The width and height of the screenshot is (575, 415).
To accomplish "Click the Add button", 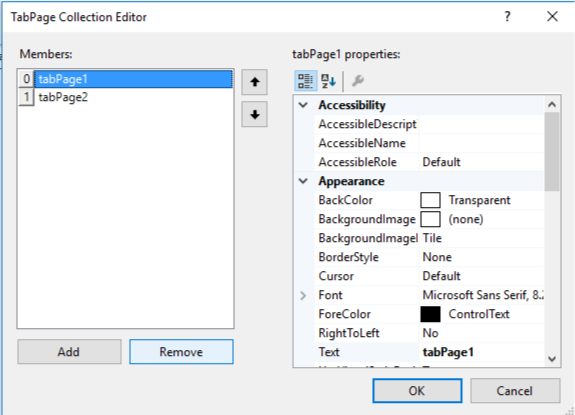I will coord(69,352).
